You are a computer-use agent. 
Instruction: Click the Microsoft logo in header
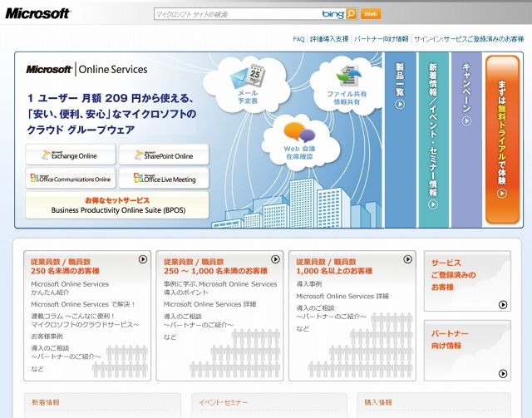pos(37,13)
